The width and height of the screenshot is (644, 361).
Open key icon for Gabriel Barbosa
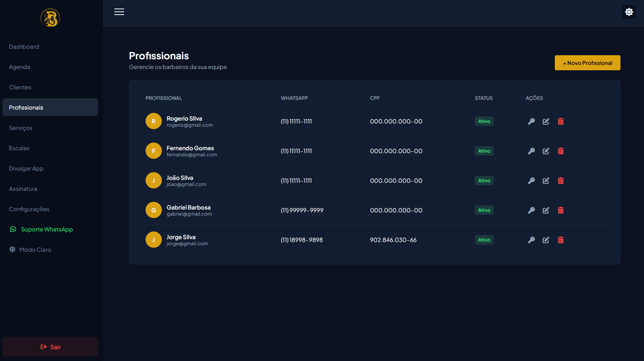coord(531,210)
